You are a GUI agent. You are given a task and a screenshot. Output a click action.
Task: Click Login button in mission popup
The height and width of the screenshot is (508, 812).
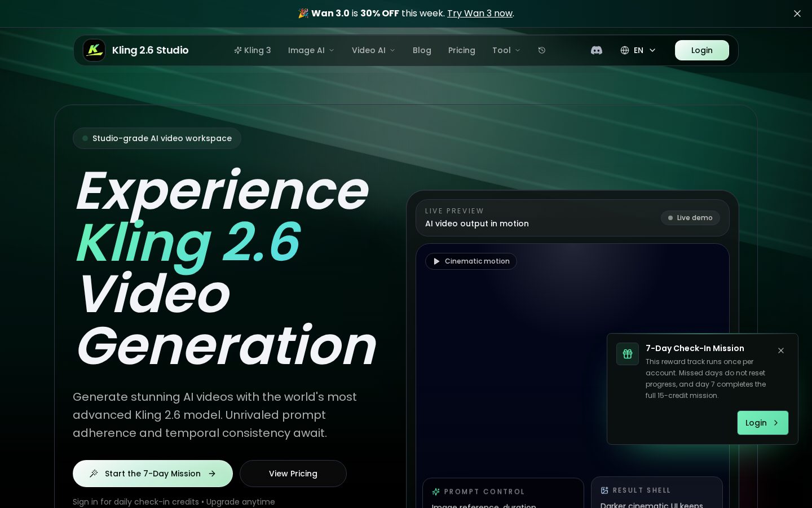pyautogui.click(x=763, y=423)
